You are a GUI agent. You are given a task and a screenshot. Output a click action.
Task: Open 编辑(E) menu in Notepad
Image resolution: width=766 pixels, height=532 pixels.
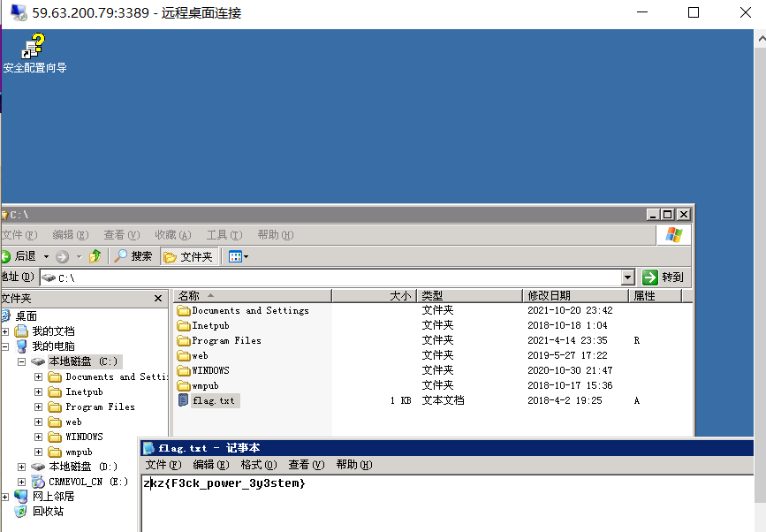coord(211,465)
